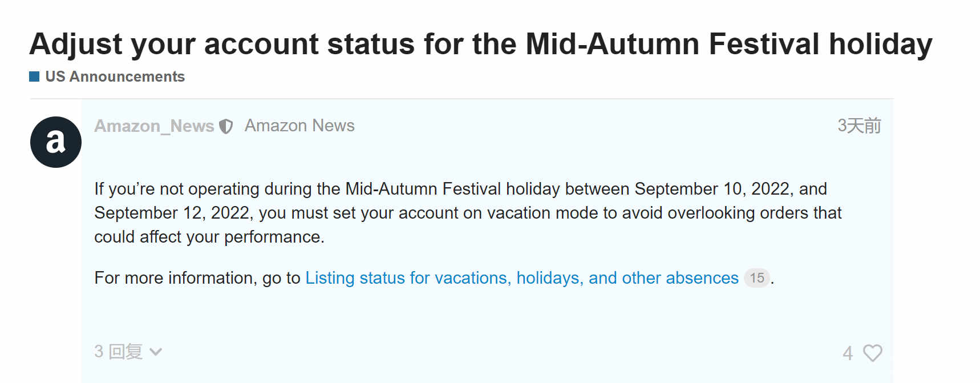
Task: Show who liked via the 4 count
Action: coord(848,353)
